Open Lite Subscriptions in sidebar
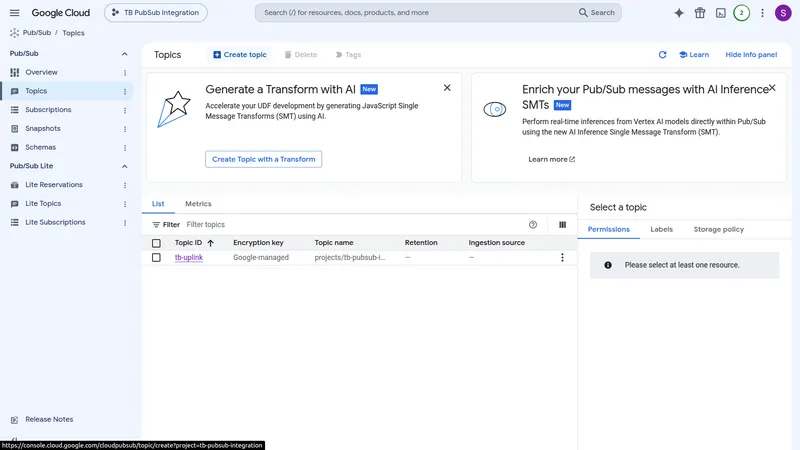 tap(56, 222)
